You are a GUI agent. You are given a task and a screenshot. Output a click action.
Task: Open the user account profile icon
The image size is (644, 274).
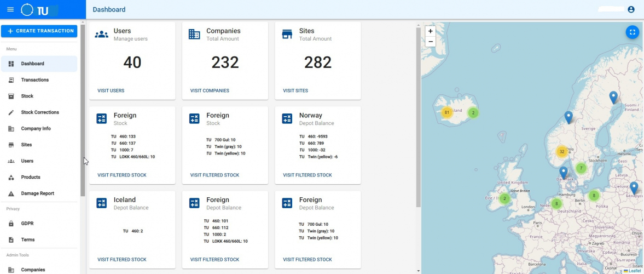(631, 9)
